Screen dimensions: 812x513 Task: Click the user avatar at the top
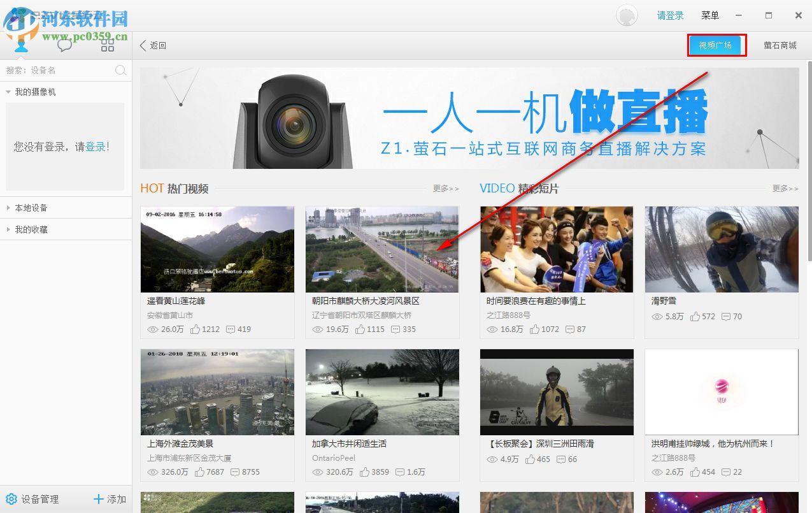(x=626, y=15)
